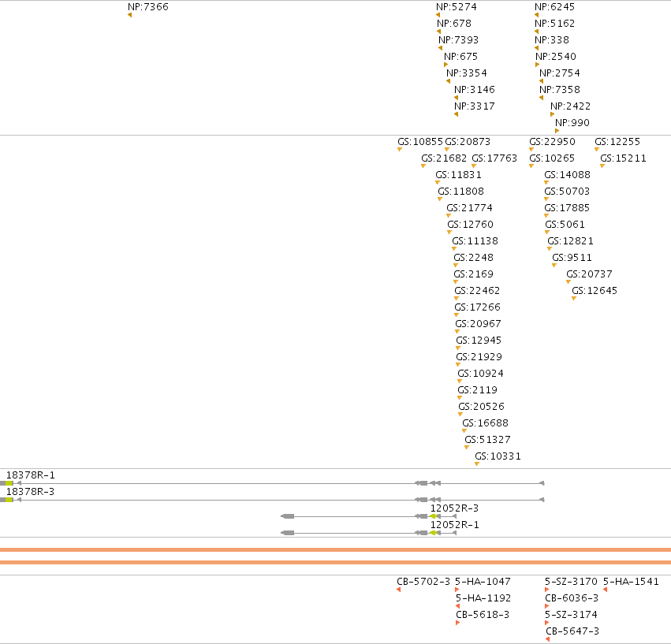Pick the GS:22462 feature label
This screenshot has width=671, height=644.
477,291
